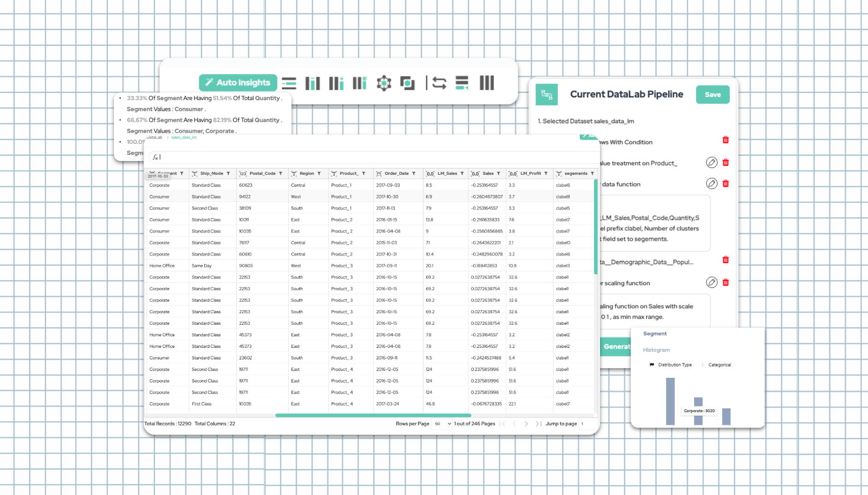The height and width of the screenshot is (495, 868).
Task: Click the formula bar input
Action: (x=374, y=157)
